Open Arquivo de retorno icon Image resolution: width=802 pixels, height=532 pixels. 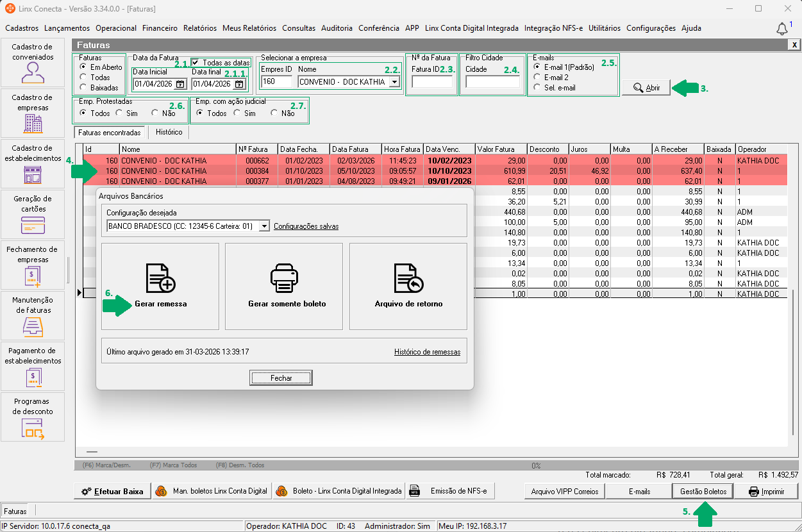point(408,278)
